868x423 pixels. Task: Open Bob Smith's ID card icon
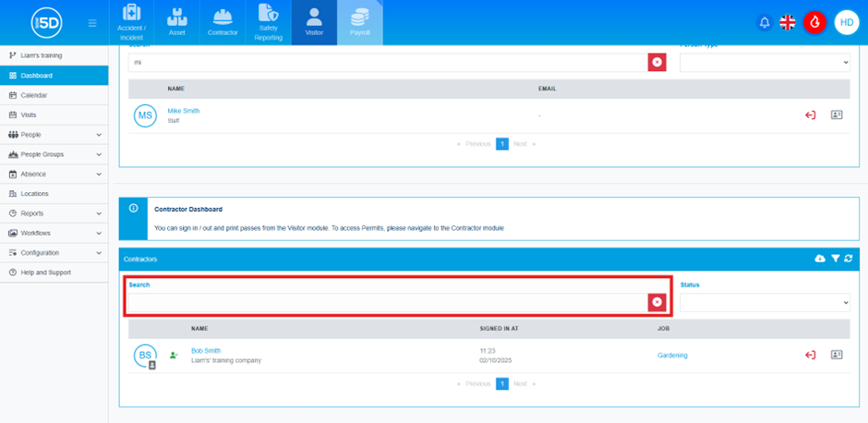point(837,355)
